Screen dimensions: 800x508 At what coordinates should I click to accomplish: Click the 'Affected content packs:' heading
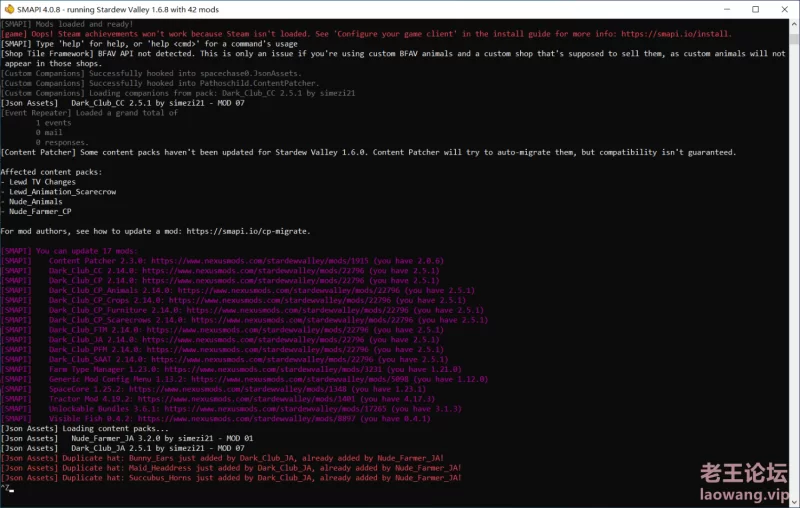tap(51, 172)
